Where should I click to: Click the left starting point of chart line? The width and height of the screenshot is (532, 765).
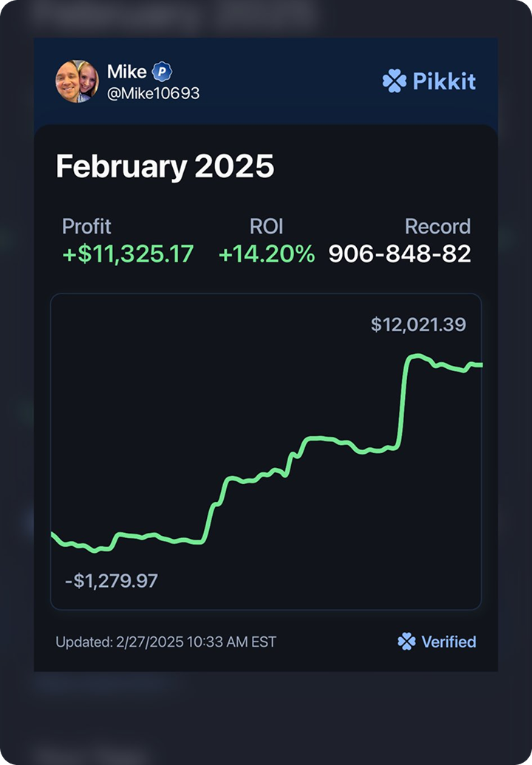(x=53, y=534)
